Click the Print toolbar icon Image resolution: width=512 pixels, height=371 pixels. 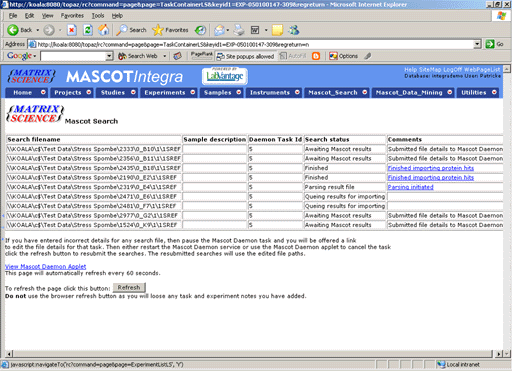click(x=239, y=30)
